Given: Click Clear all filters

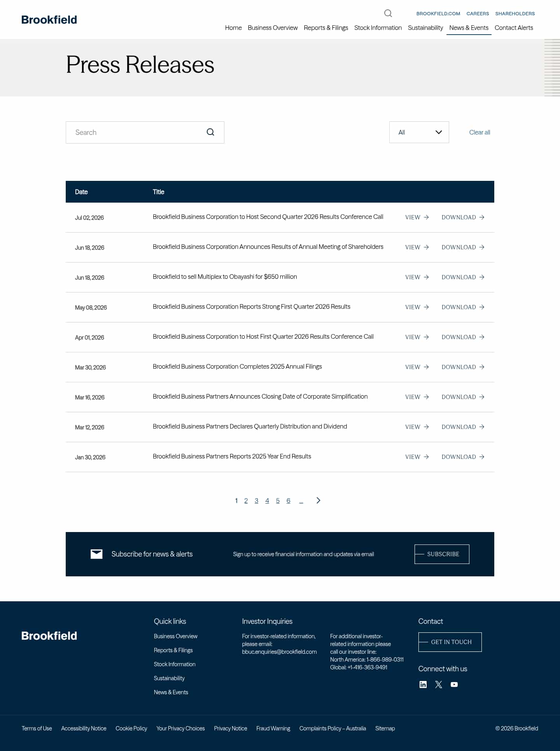Looking at the screenshot, I should [479, 132].
